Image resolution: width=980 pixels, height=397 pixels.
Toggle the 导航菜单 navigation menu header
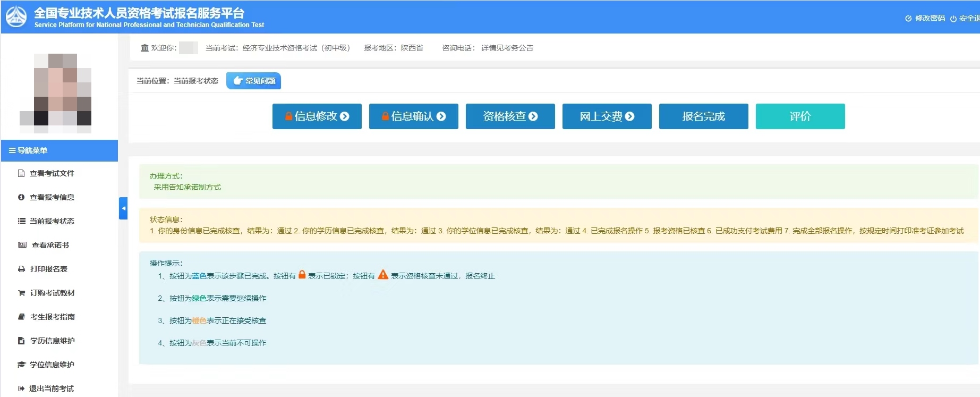(59, 150)
